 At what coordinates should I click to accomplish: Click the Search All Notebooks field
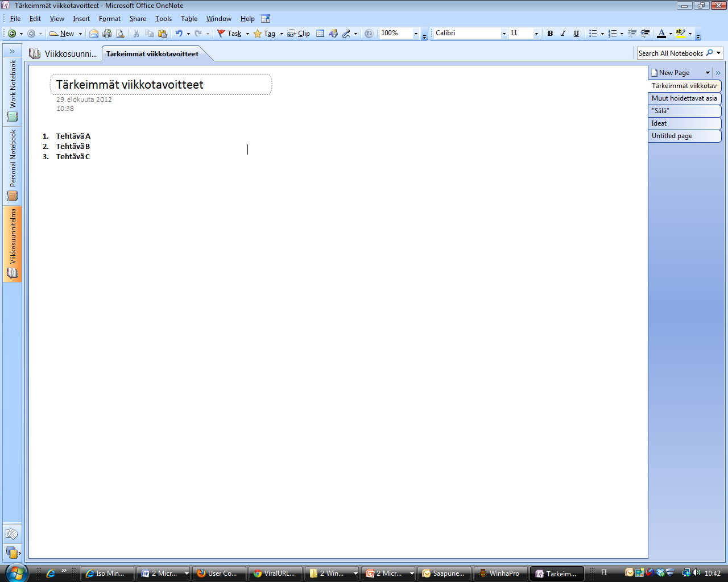[671, 53]
